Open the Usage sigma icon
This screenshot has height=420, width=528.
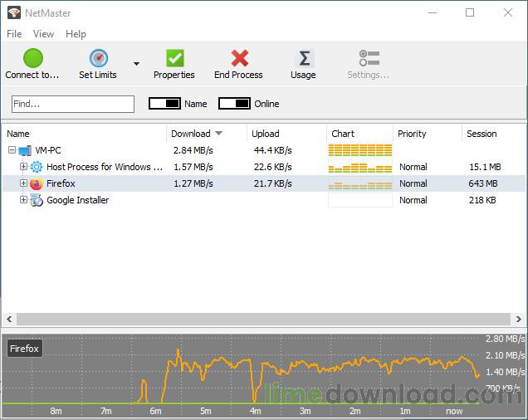[303, 59]
